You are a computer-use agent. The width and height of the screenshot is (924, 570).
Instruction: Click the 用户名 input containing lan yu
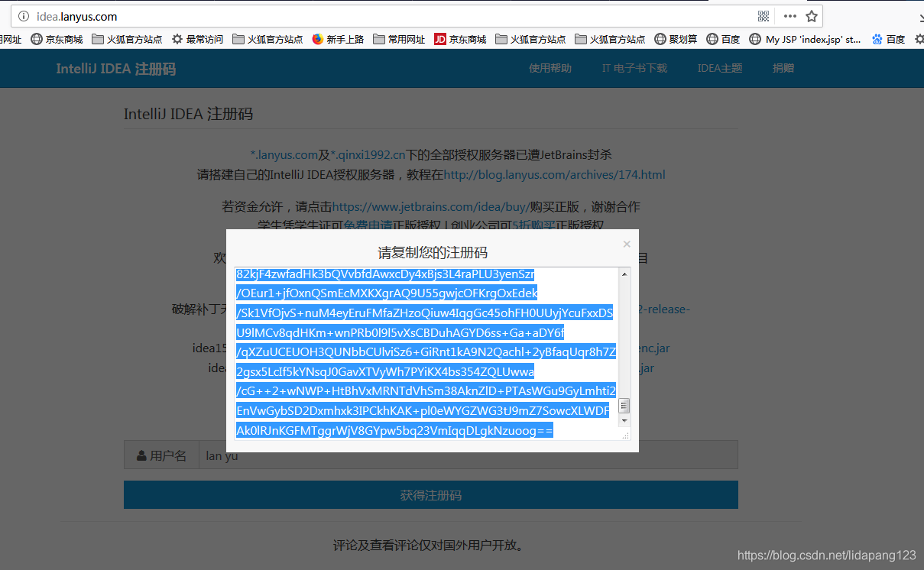pyautogui.click(x=468, y=455)
